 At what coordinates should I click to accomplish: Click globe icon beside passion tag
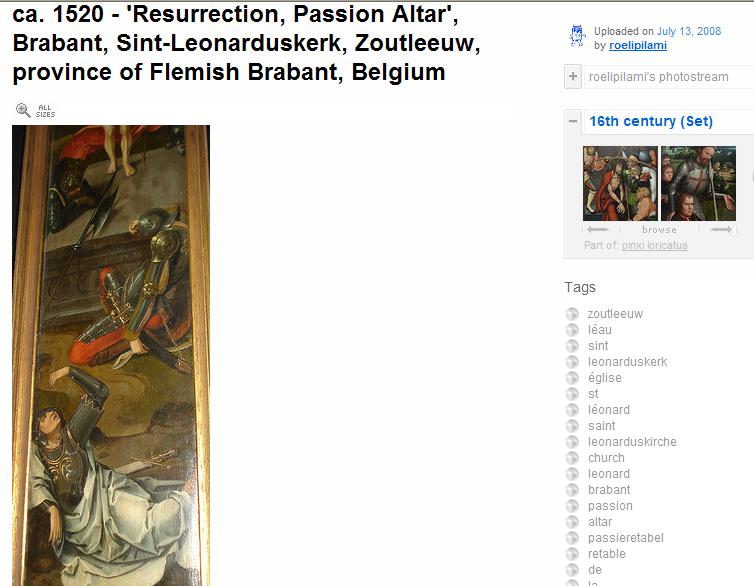pos(572,506)
